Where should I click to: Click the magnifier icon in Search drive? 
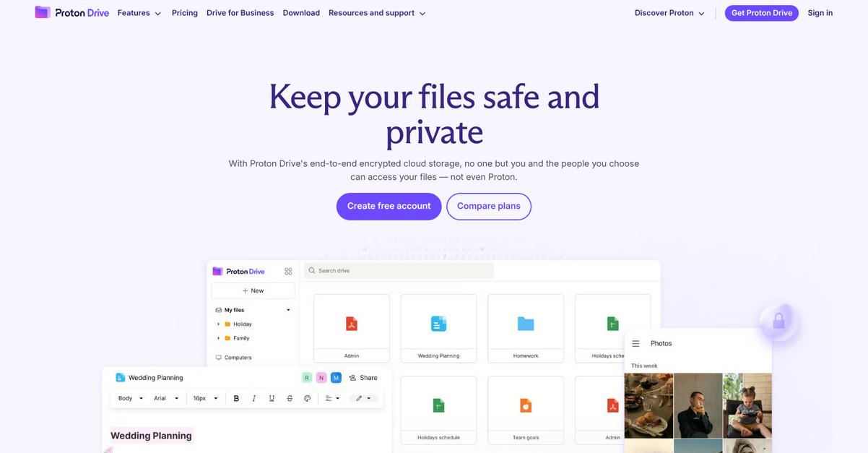[312, 270]
